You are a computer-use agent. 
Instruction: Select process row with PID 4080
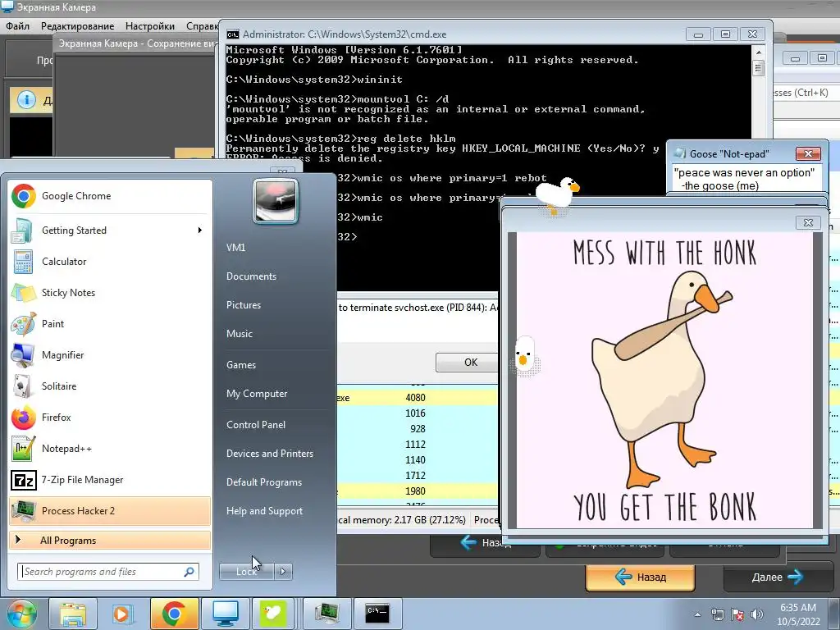click(x=418, y=398)
